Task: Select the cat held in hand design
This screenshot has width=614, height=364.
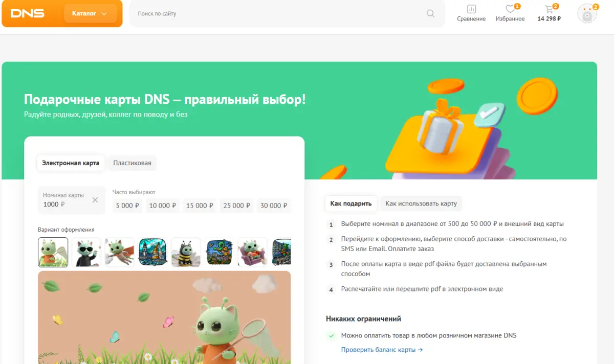Action: 119,253
